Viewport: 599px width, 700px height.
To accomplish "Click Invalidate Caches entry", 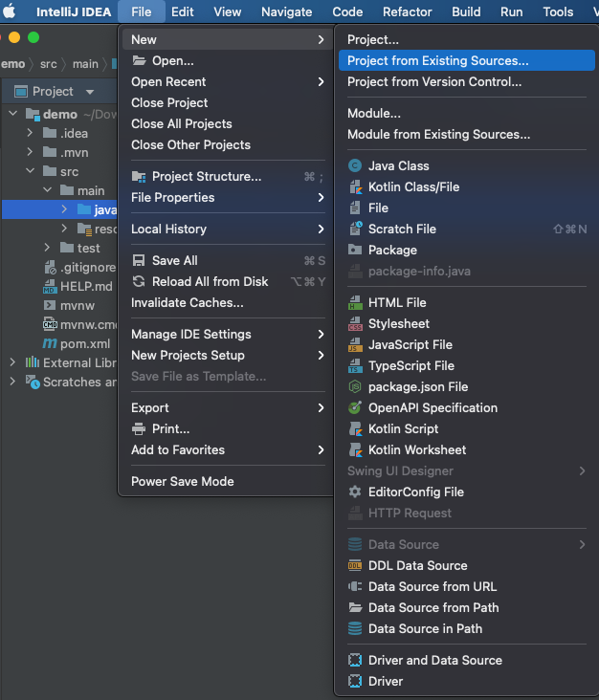I will (228, 303).
